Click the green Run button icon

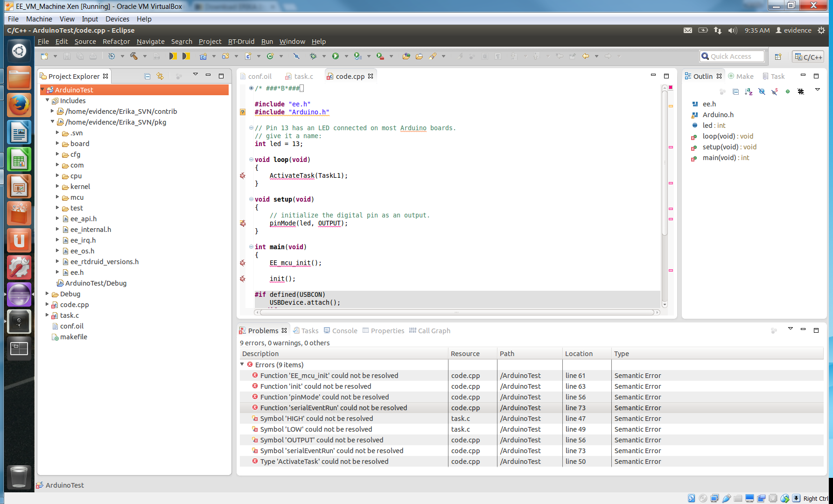point(336,56)
